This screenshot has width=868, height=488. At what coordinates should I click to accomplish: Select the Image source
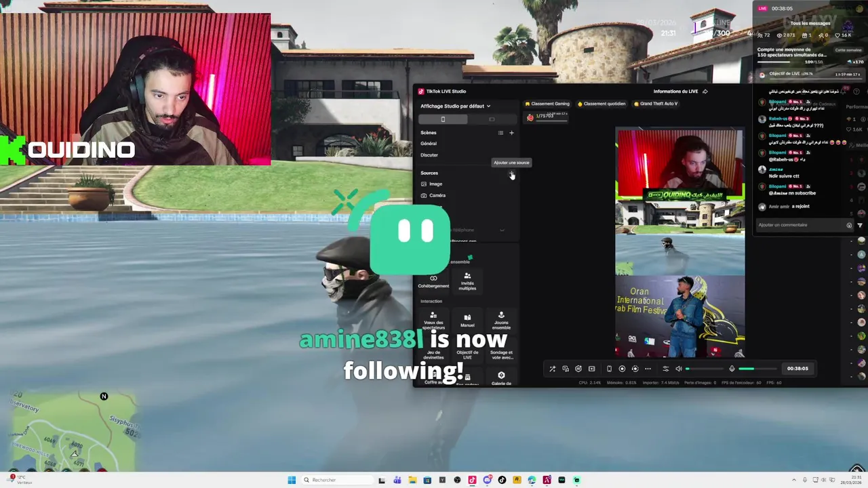[x=431, y=184]
